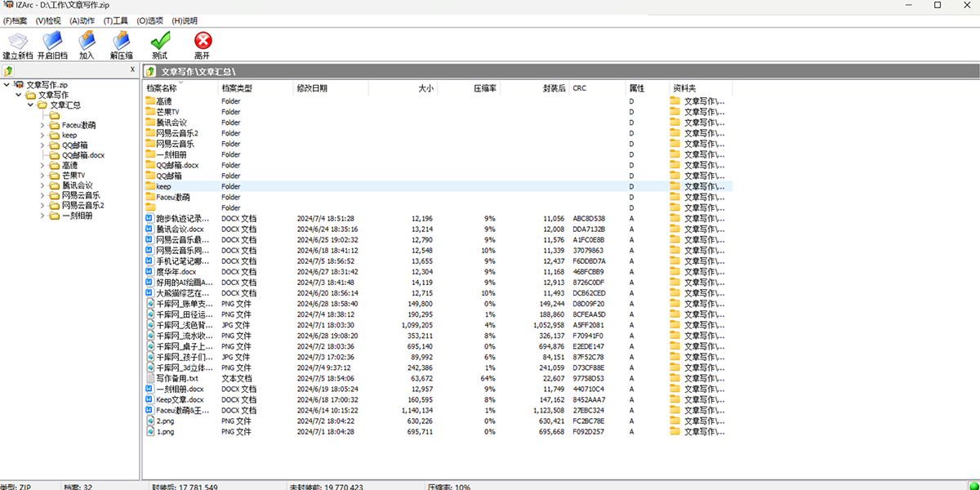Select 腾讯会议 in the folder tree
The width and height of the screenshot is (980, 490).
(x=78, y=185)
